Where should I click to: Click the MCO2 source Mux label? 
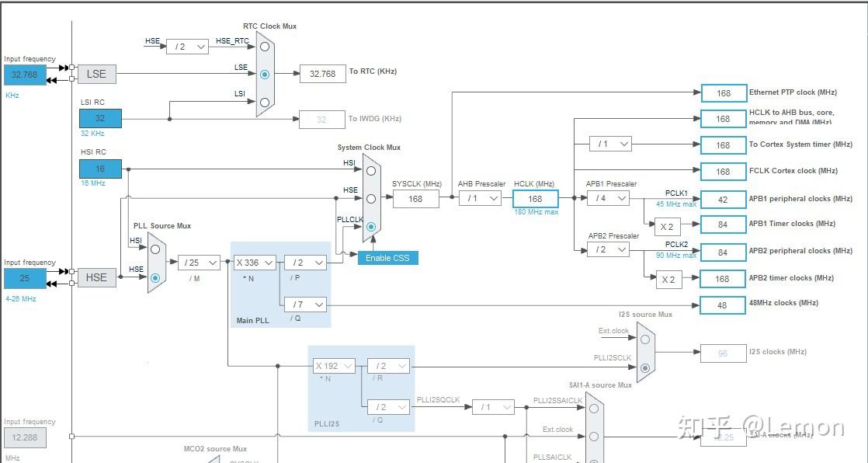pos(215,448)
